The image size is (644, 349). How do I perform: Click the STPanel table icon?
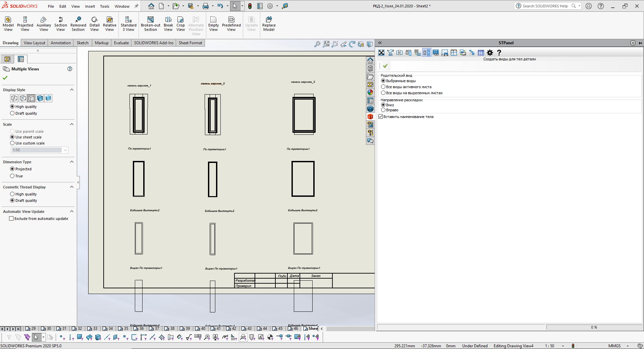tap(481, 53)
